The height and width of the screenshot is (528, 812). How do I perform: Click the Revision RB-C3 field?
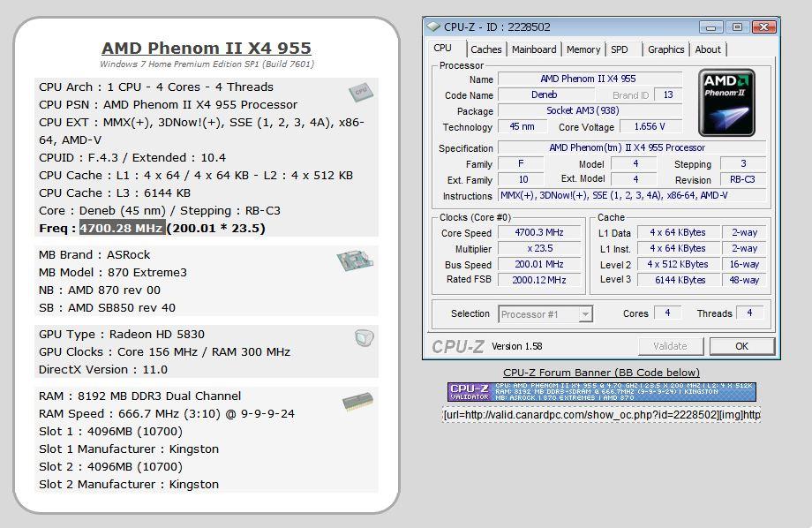(x=742, y=180)
